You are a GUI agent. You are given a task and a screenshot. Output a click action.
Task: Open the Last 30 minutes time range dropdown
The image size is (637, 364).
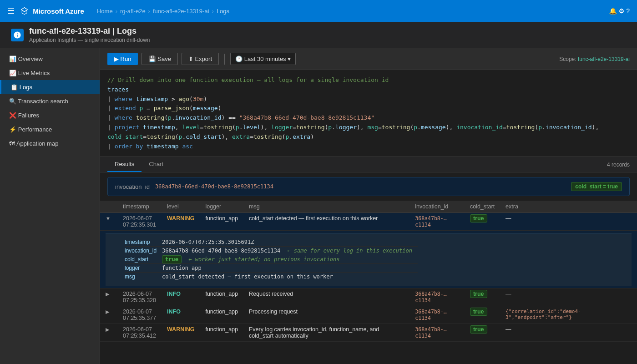coord(263,59)
